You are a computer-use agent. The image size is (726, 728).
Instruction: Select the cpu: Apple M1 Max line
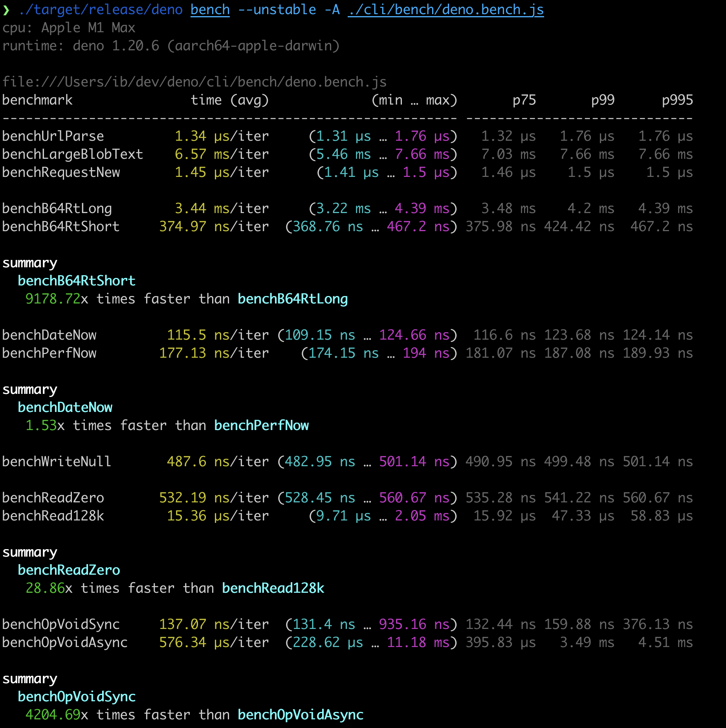69,28
